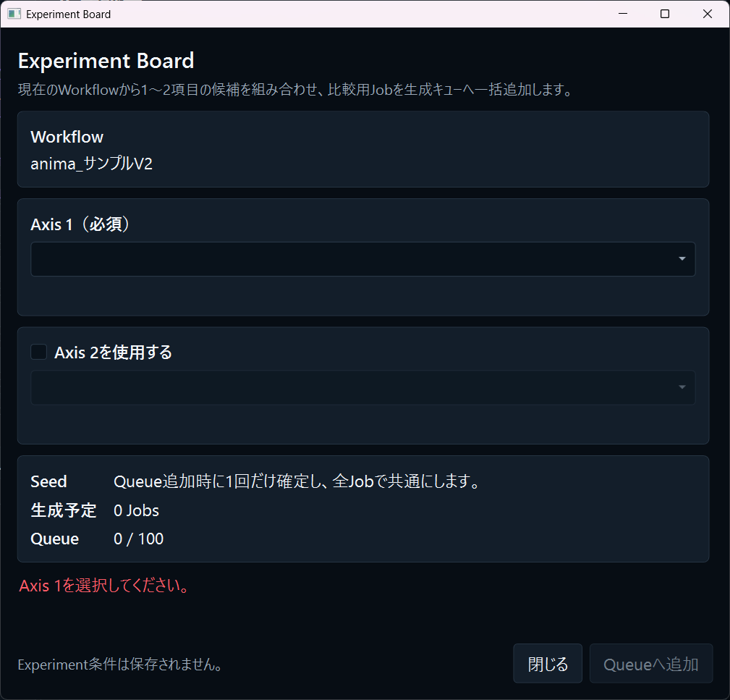The width and height of the screenshot is (730, 700).
Task: Click the description text under the heading
Action: 296,90
